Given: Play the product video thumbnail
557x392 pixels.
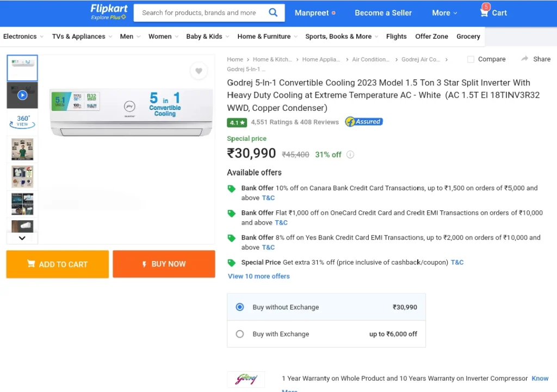Looking at the screenshot, I should coord(22,95).
